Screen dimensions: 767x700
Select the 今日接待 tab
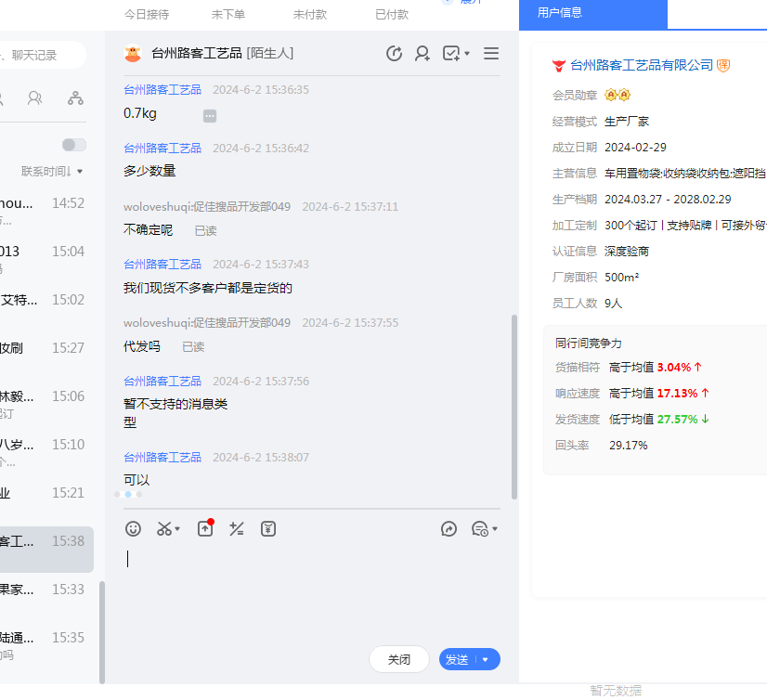pos(147,15)
